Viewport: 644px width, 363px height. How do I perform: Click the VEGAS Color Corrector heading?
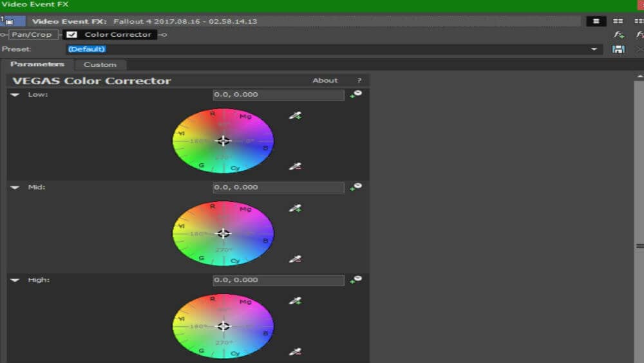pos(91,81)
